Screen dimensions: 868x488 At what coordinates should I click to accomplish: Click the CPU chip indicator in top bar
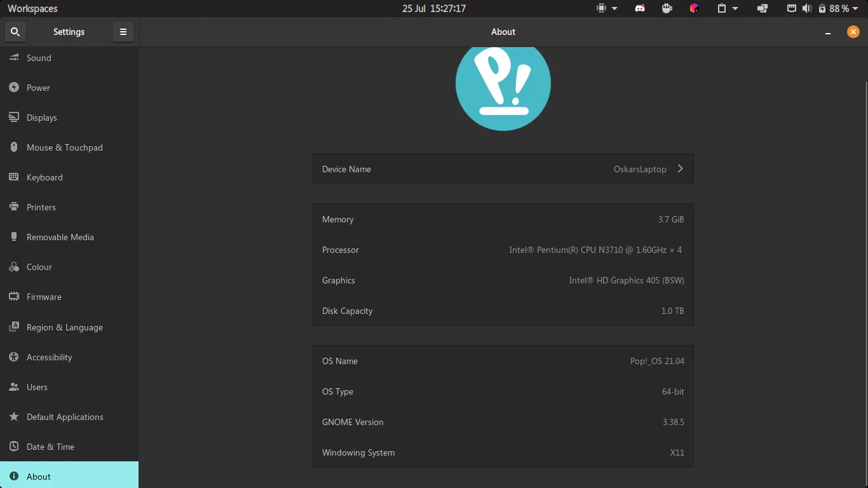click(602, 8)
